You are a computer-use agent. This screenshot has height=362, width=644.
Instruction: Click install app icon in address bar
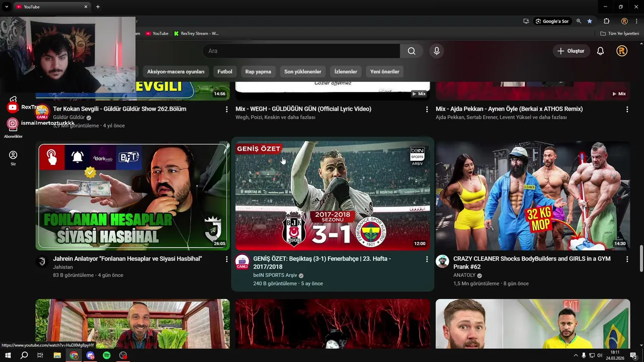tap(526, 21)
